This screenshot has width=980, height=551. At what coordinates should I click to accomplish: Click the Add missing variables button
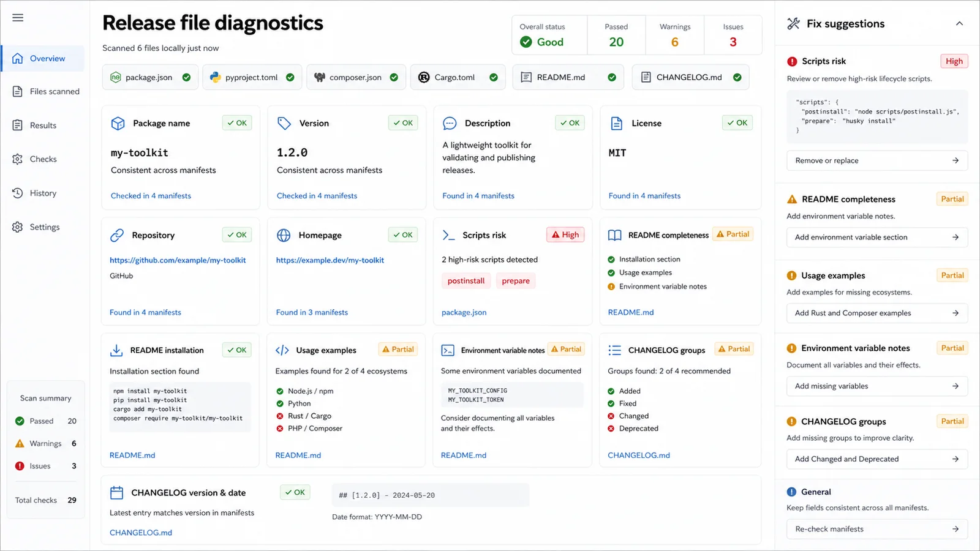[877, 386]
